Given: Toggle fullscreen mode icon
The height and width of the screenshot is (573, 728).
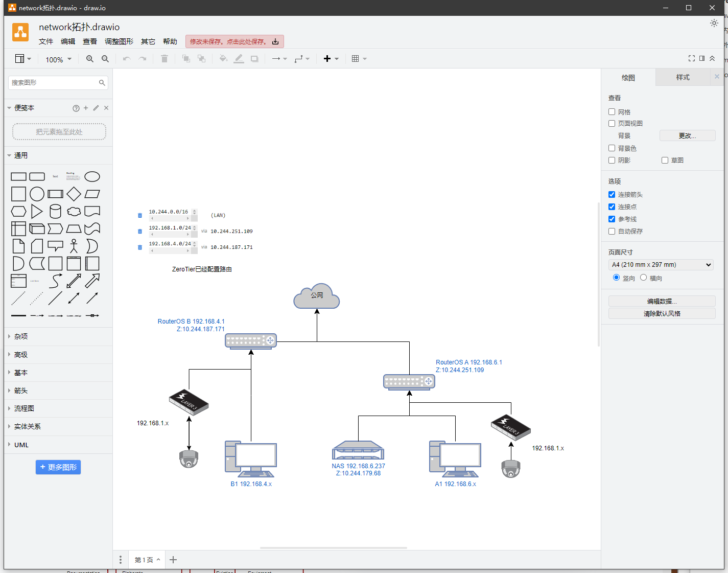Looking at the screenshot, I should 692,58.
